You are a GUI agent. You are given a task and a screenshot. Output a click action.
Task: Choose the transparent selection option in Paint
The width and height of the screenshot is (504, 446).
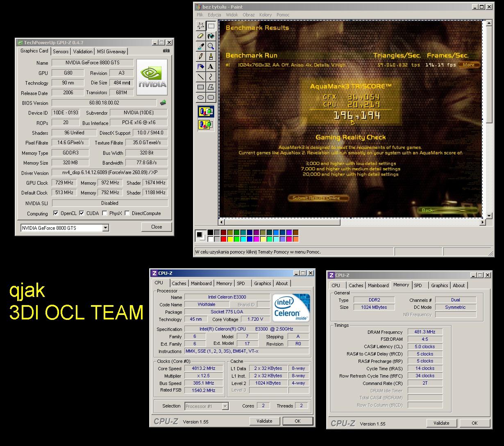click(x=206, y=125)
